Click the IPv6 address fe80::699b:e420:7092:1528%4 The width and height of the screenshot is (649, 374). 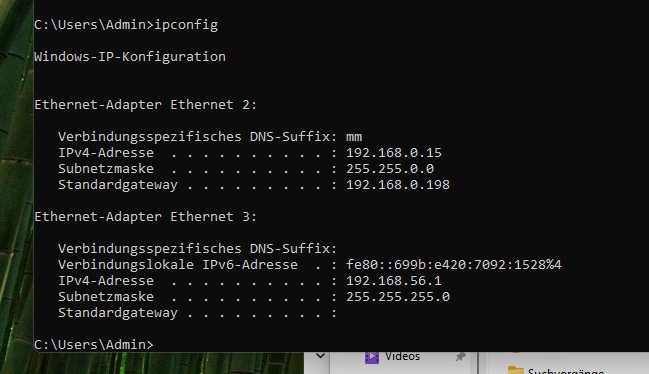coord(454,265)
